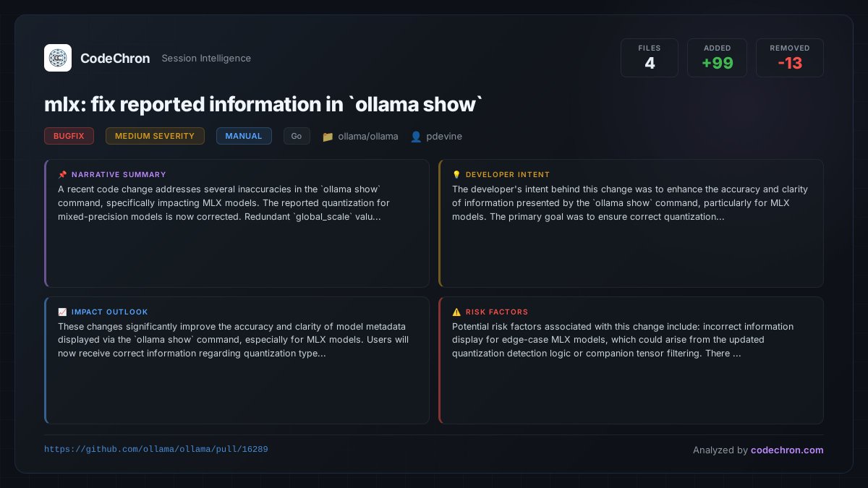Click the Go language badge
Viewport: 868px width, 488px height.
[x=297, y=136]
